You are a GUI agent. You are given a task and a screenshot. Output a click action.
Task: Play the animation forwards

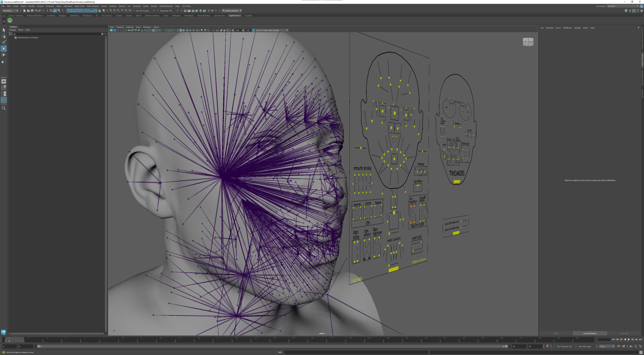click(629, 339)
